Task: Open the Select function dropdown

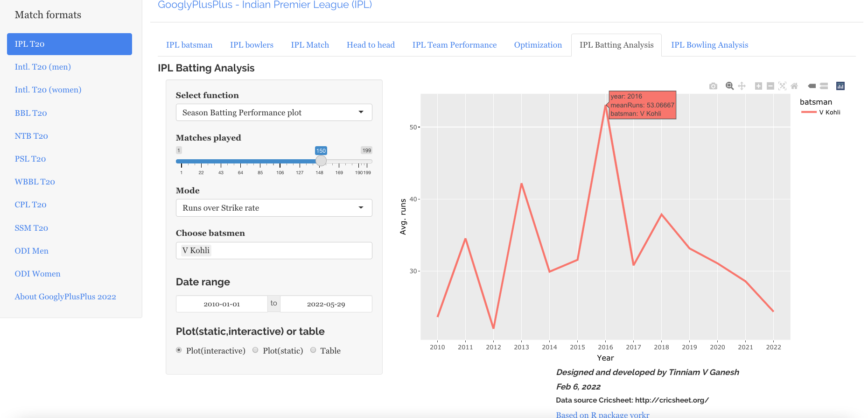Action: click(274, 113)
